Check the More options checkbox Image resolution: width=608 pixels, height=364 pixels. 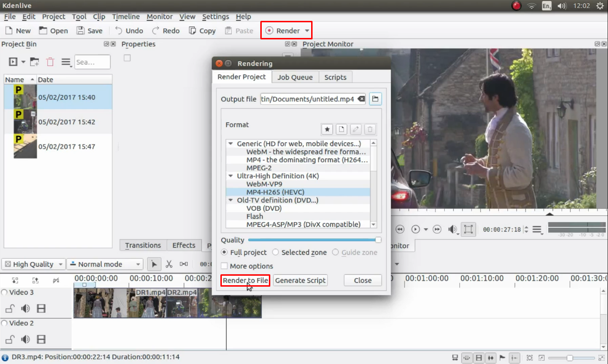click(x=224, y=266)
